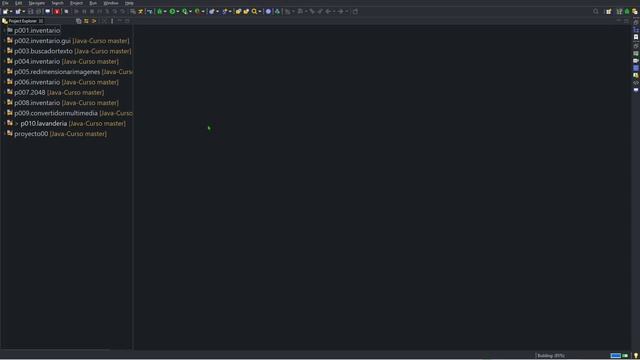
Task: Click the New Java Package icon
Action: [x=212, y=11]
